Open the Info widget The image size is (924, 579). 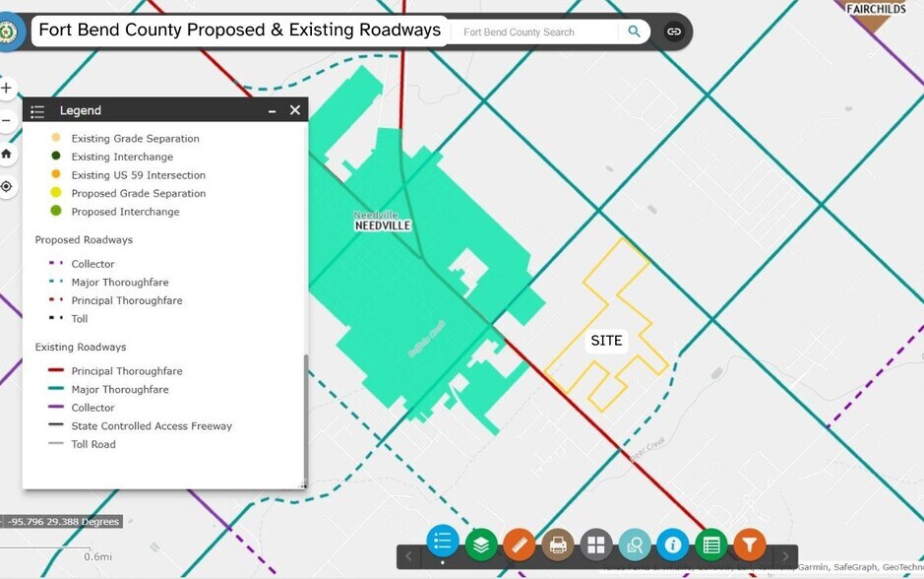[673, 545]
